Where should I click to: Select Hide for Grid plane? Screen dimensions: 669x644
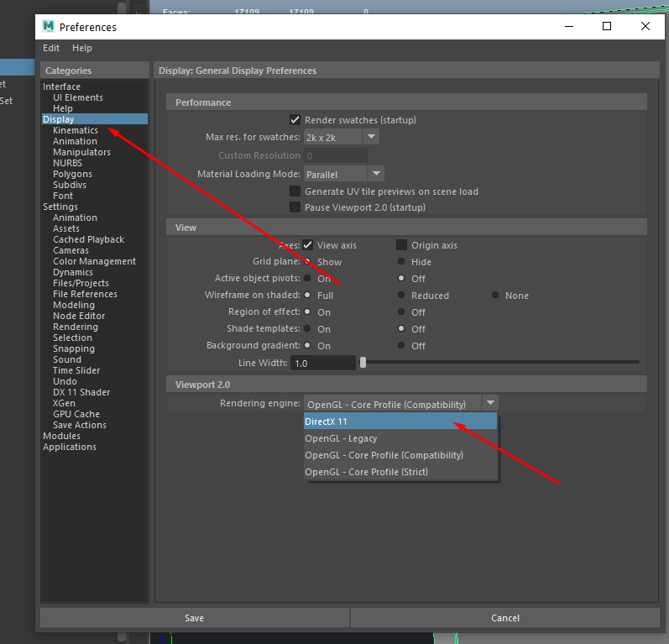[x=401, y=261]
